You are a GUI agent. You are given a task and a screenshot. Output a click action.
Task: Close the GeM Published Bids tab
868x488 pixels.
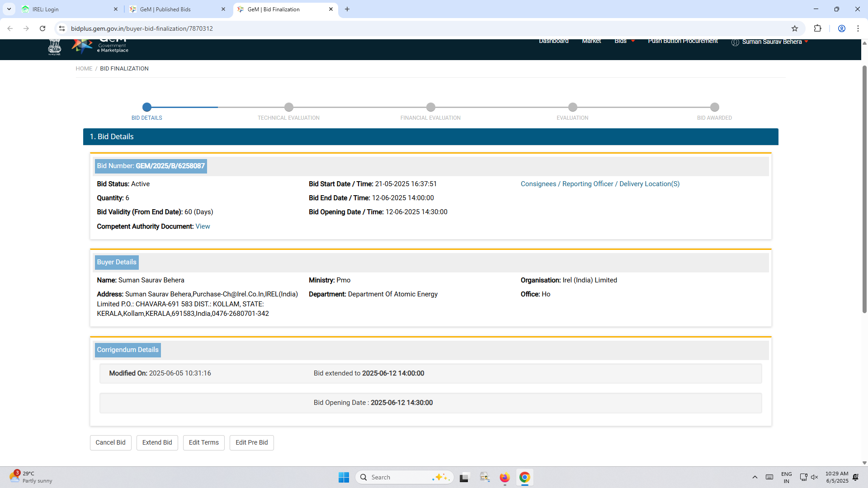click(x=223, y=9)
